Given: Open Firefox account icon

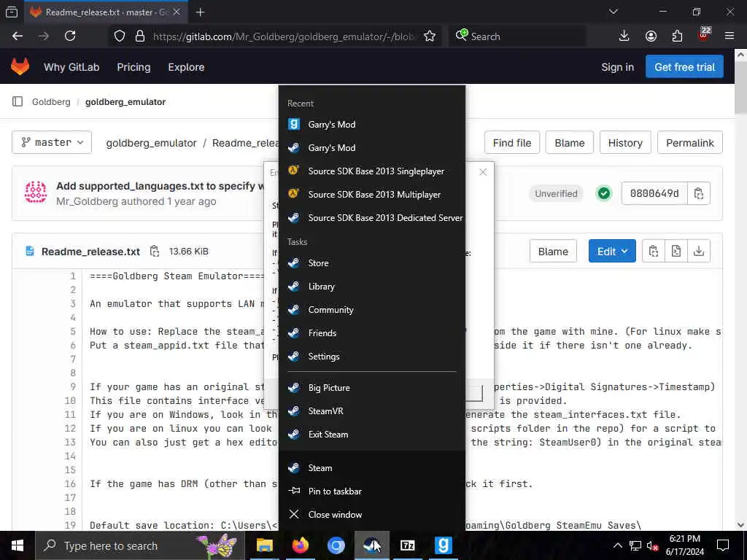Looking at the screenshot, I should click(651, 36).
